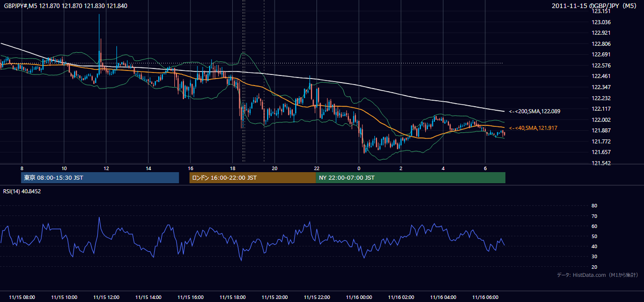Click the bottom time label 11/16 06:00

pos(485,297)
